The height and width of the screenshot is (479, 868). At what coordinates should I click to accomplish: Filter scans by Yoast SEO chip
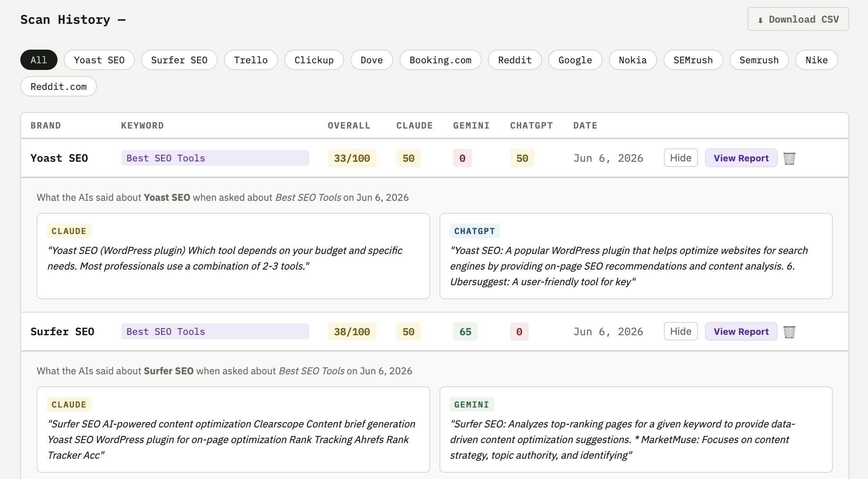pos(99,60)
